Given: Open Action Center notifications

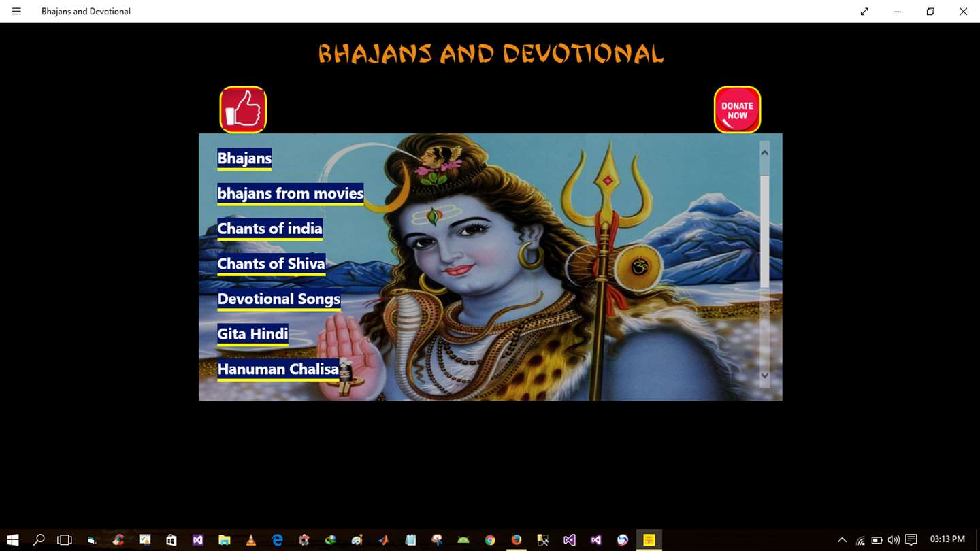Looking at the screenshot, I should click(911, 540).
